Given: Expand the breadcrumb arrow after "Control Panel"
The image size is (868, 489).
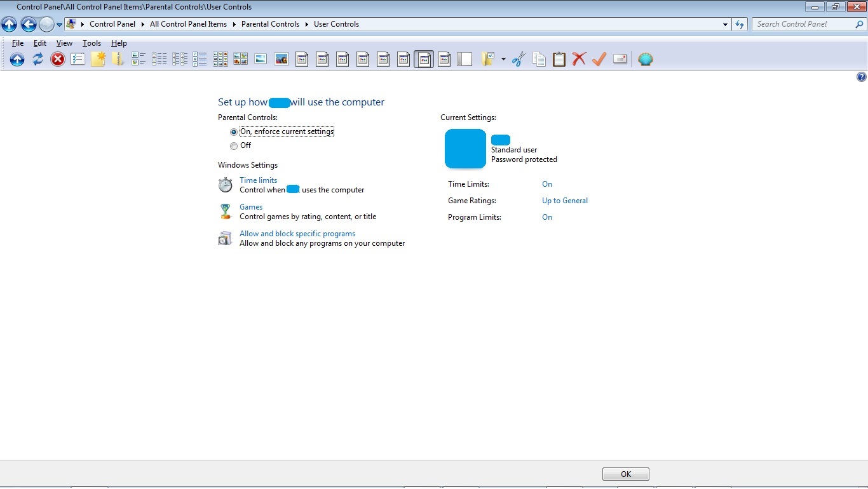Looking at the screenshot, I should click(142, 24).
